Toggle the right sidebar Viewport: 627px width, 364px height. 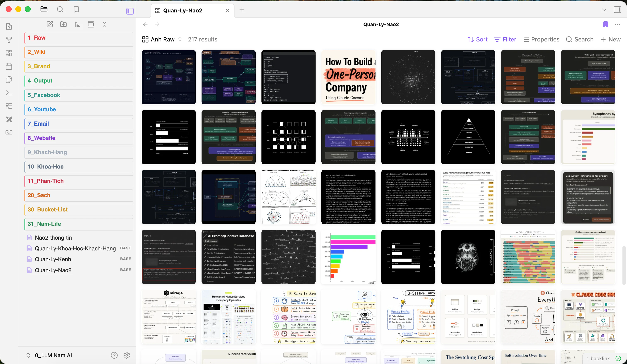[x=617, y=10]
